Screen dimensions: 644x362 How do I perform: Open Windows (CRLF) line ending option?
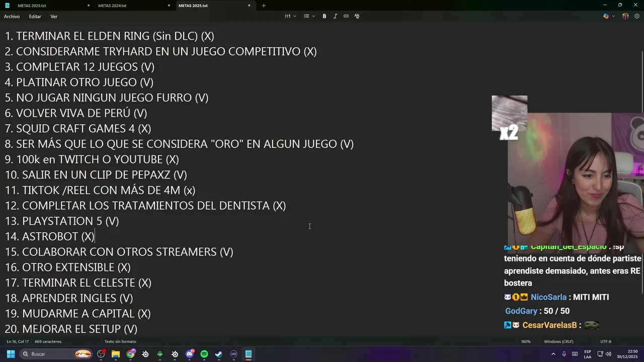point(558,341)
